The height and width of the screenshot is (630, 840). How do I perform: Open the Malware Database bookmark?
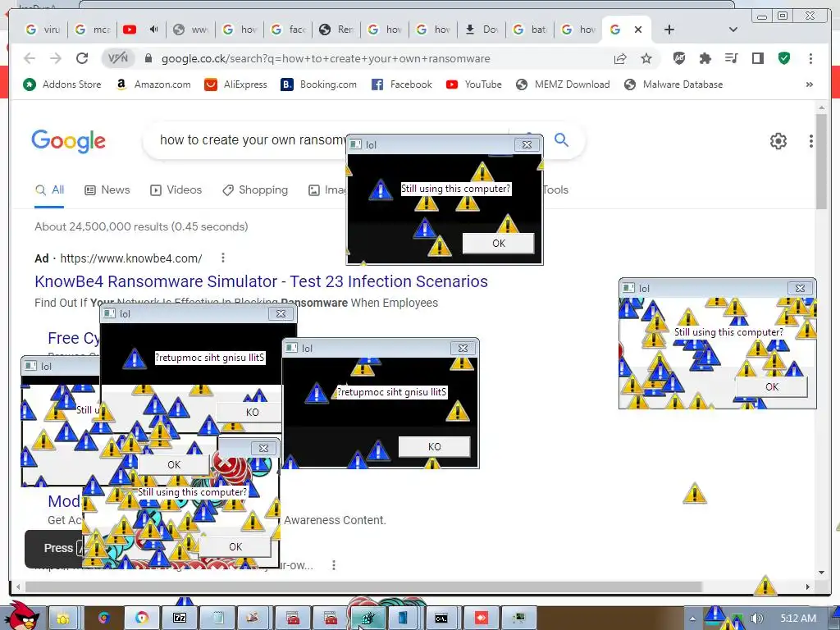click(674, 84)
